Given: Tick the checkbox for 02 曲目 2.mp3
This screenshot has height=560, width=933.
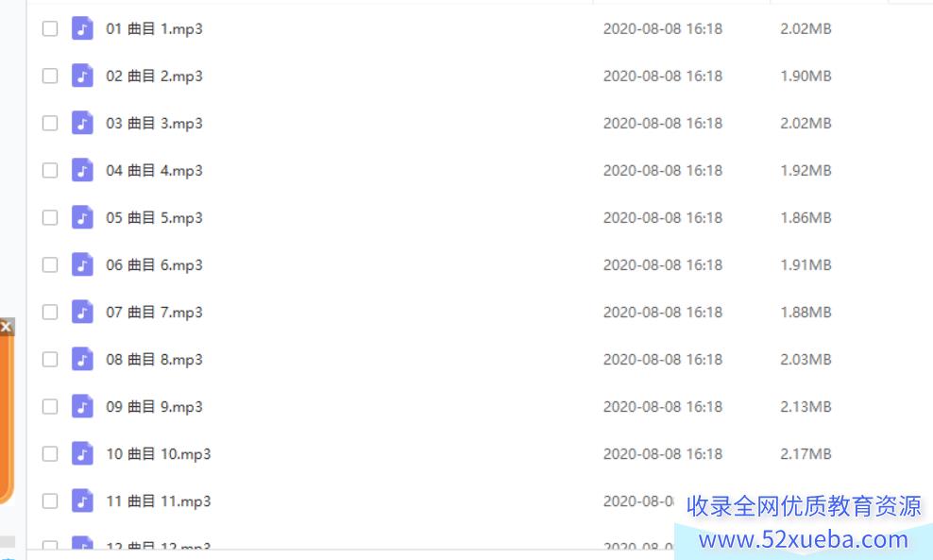Looking at the screenshot, I should click(x=50, y=76).
